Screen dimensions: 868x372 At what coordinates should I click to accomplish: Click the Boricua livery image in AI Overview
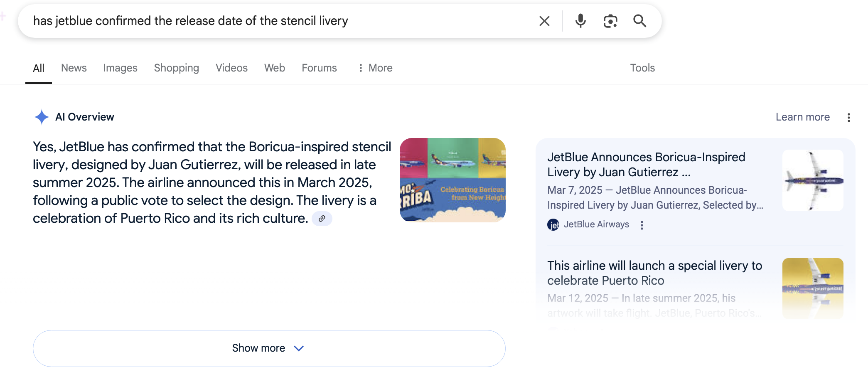click(452, 180)
